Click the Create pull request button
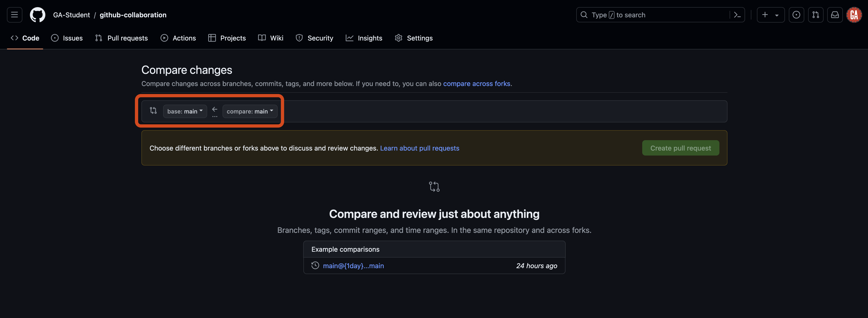Viewport: 868px width, 318px height. (x=680, y=148)
